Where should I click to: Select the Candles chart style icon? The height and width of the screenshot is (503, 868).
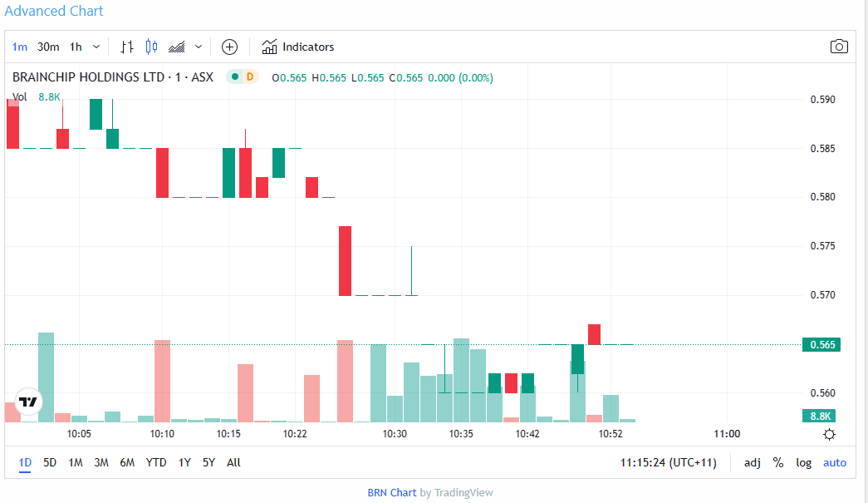click(151, 47)
